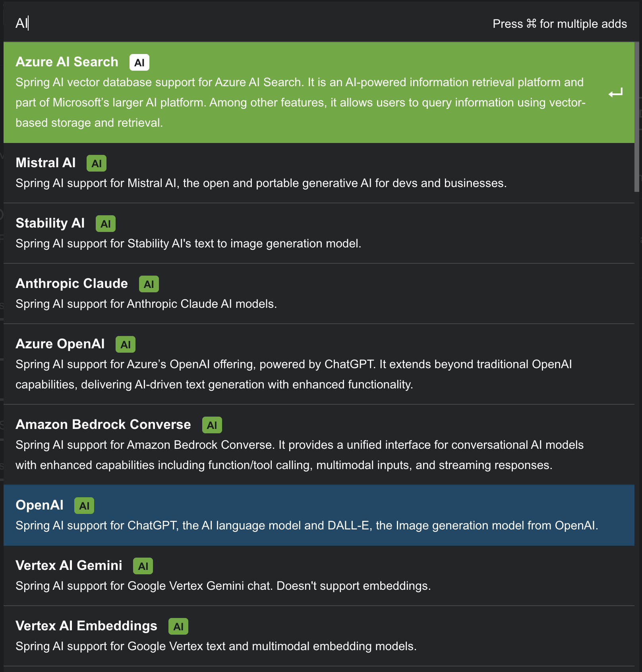The width and height of the screenshot is (642, 672).
Task: Click the AI badge next to Anthropic Claude
Action: coord(149,284)
